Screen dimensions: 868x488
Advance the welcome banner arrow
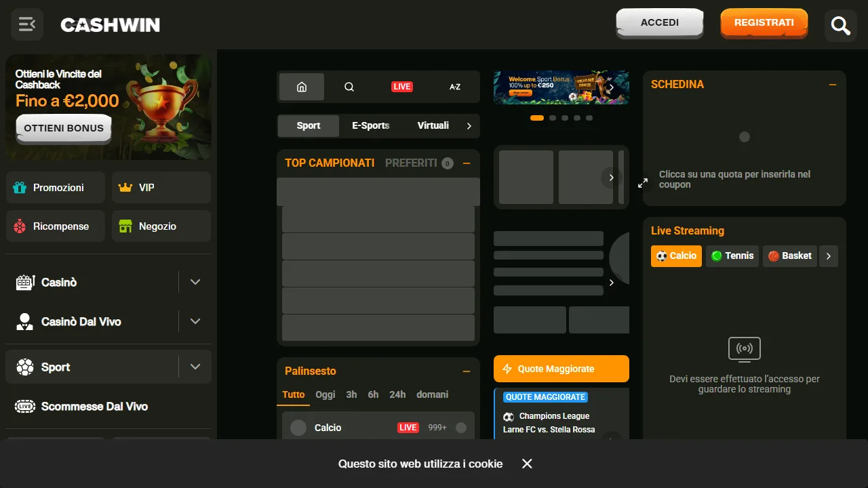coord(610,88)
